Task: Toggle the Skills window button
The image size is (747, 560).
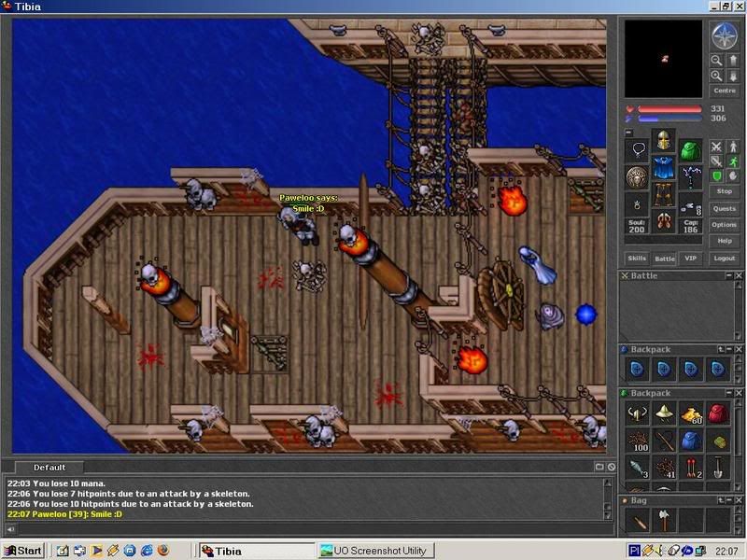Action: pos(637,259)
